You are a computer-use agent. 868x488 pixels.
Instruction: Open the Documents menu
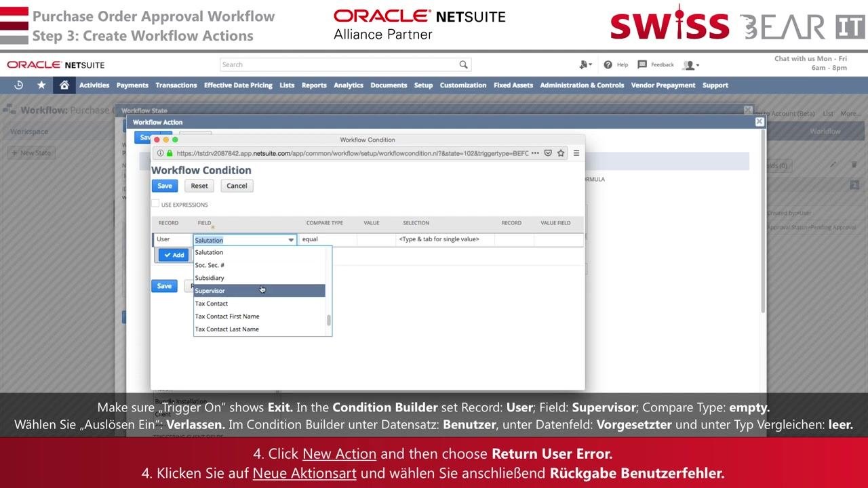click(x=389, y=85)
